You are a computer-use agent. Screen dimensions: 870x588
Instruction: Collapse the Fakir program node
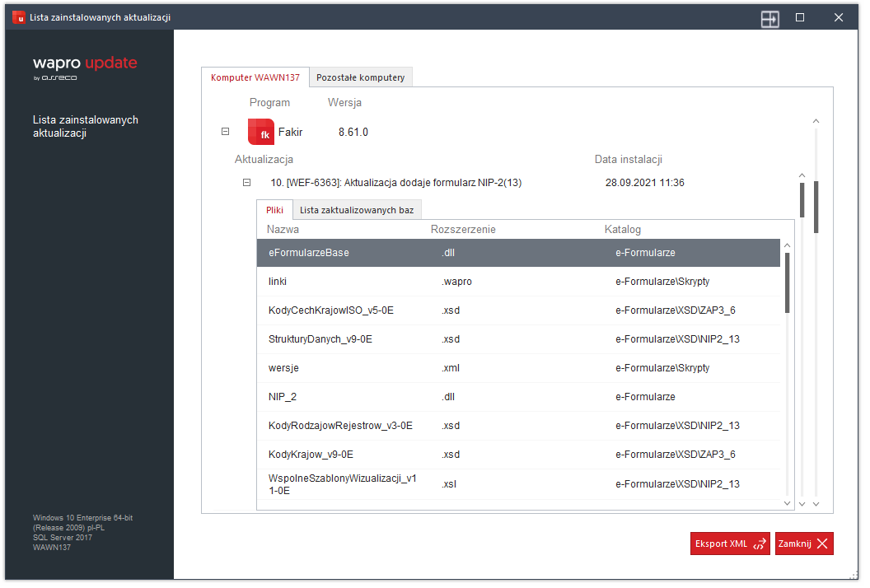point(225,132)
